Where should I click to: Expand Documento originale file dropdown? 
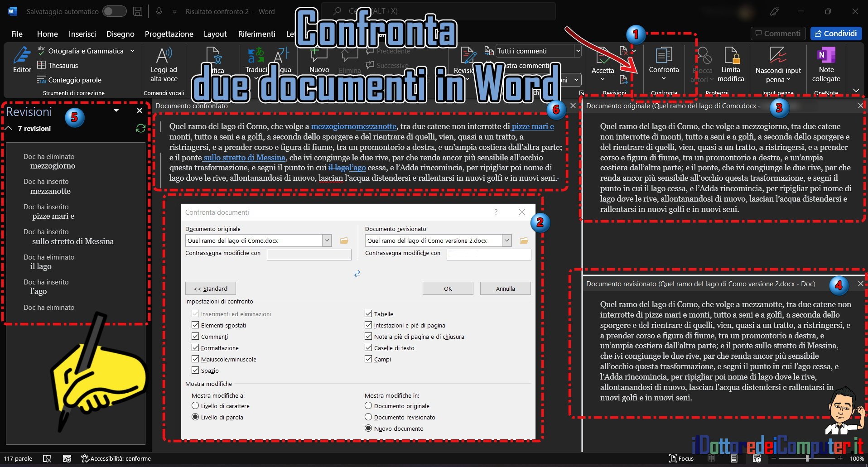(x=327, y=241)
